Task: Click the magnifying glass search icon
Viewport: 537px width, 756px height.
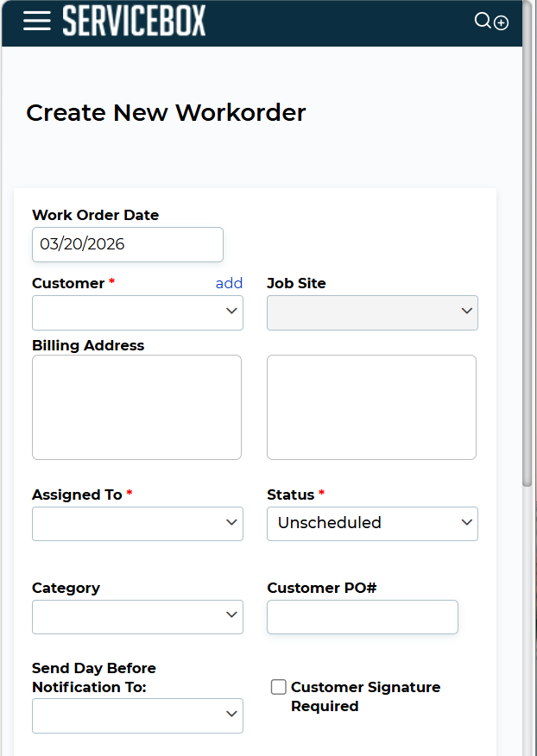Action: click(x=483, y=21)
